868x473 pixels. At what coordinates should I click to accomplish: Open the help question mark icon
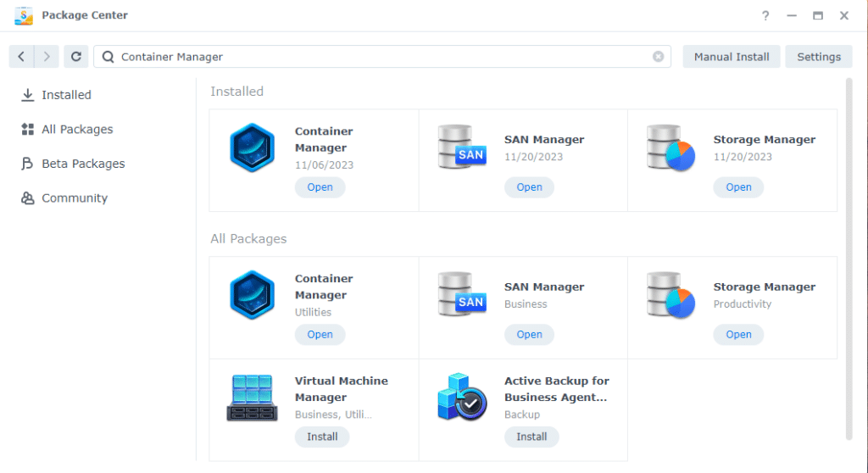(x=765, y=16)
